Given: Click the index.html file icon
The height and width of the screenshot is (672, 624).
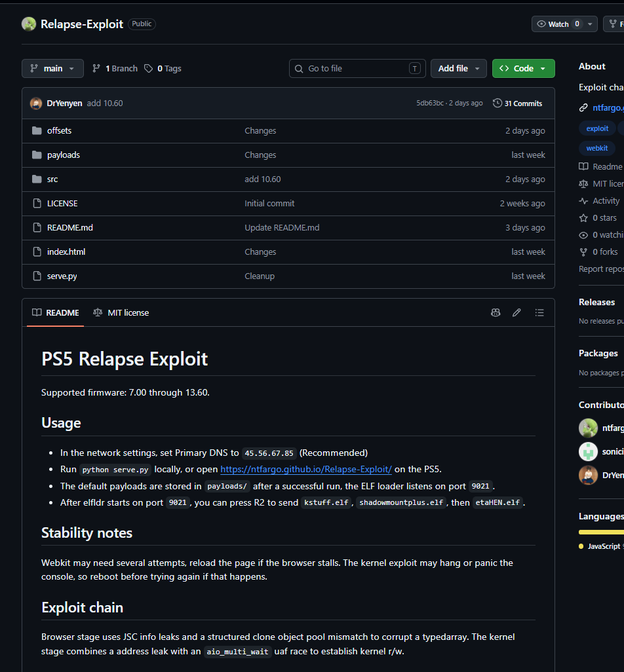Looking at the screenshot, I should (x=37, y=252).
